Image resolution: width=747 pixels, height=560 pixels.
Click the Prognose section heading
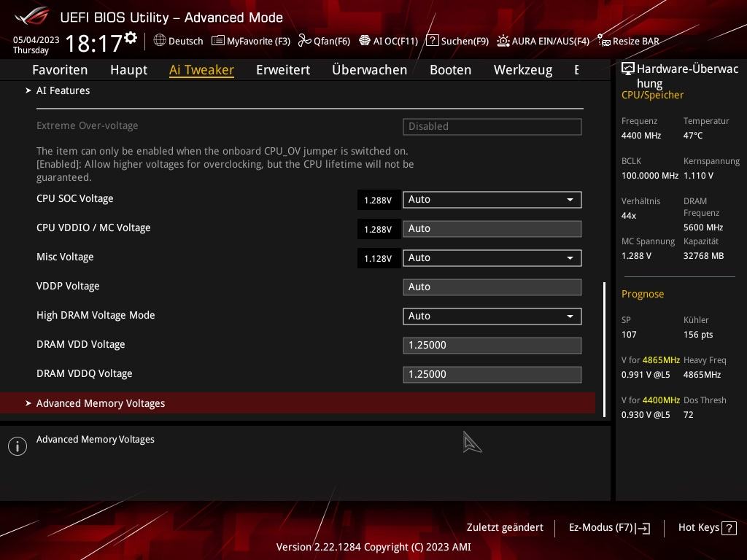tap(642, 294)
